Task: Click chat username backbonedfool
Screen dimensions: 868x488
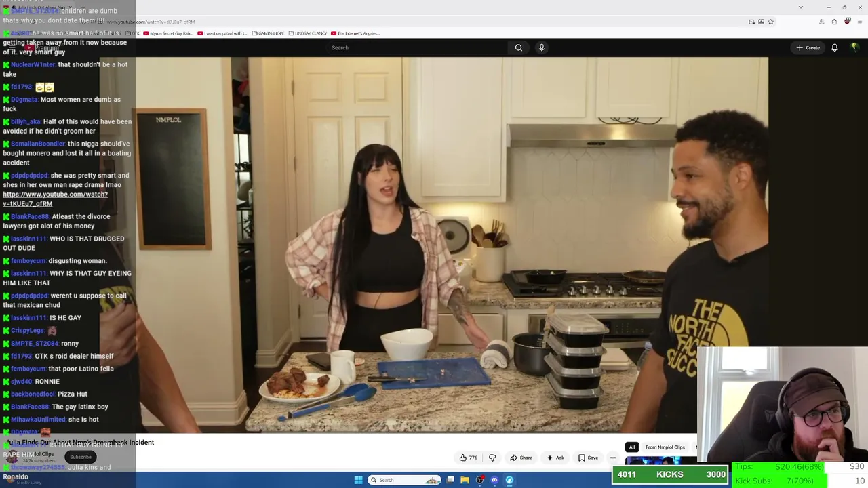Action: 33,394
